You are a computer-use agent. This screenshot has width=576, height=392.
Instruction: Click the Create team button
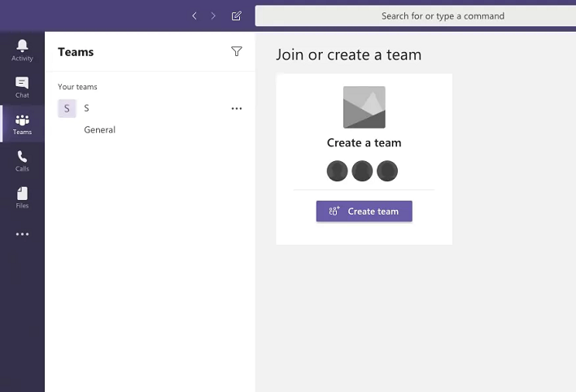coord(364,211)
